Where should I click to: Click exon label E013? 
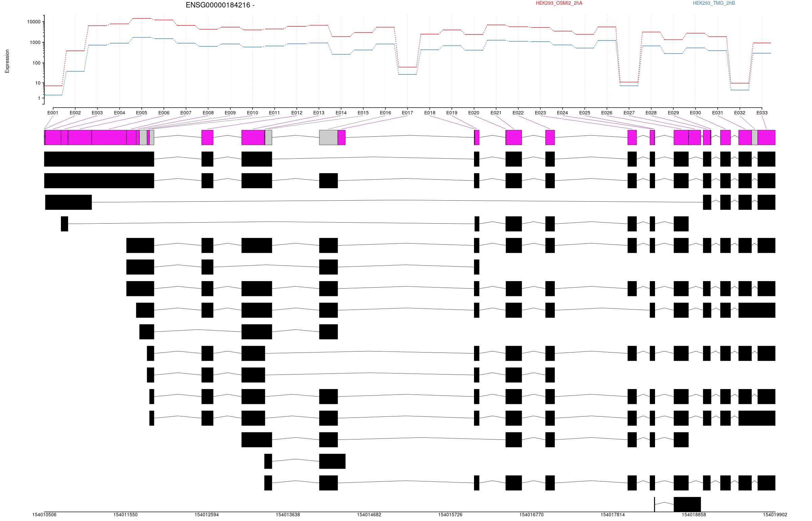pos(319,113)
